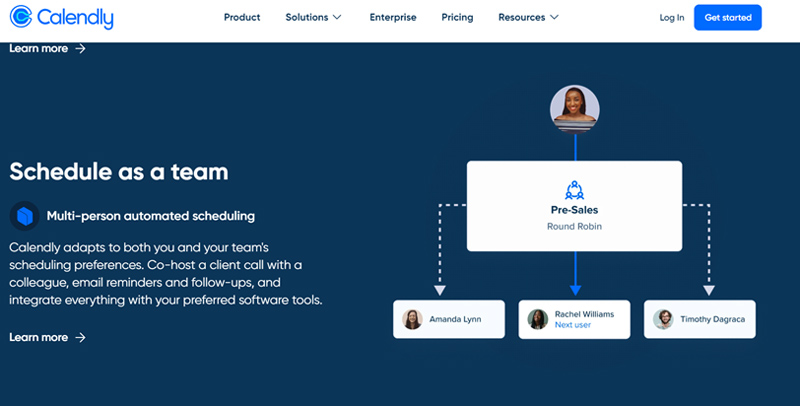
Task: Expand the Resources dropdown menu
Action: tap(528, 17)
